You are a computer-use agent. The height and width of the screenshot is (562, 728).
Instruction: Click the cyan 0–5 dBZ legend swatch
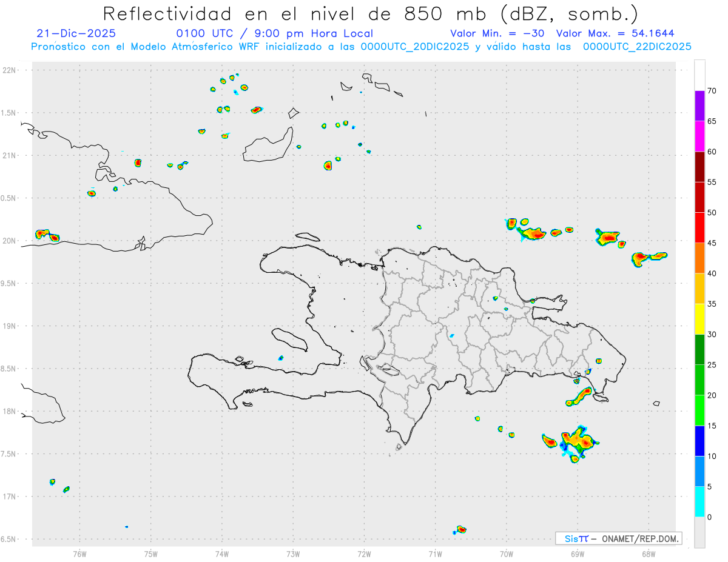coord(699,502)
